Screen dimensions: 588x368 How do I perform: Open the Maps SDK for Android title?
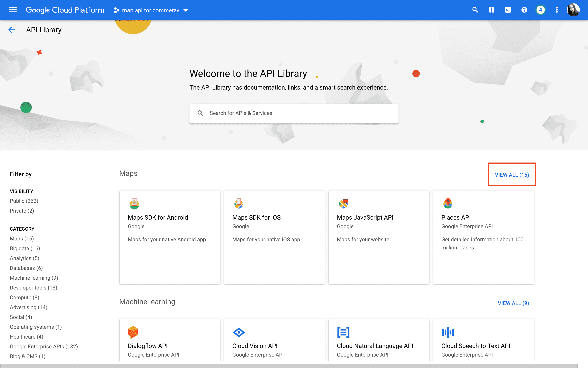point(158,217)
